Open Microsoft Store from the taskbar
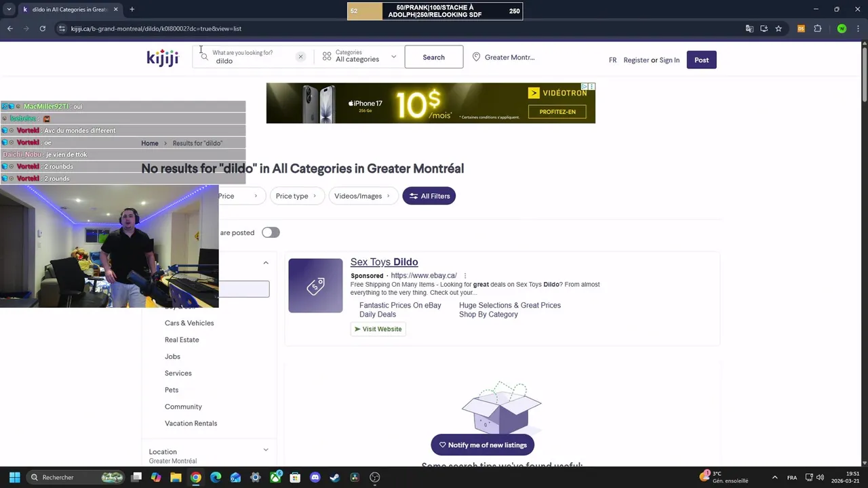Screen dimensions: 868x488 point(295,477)
